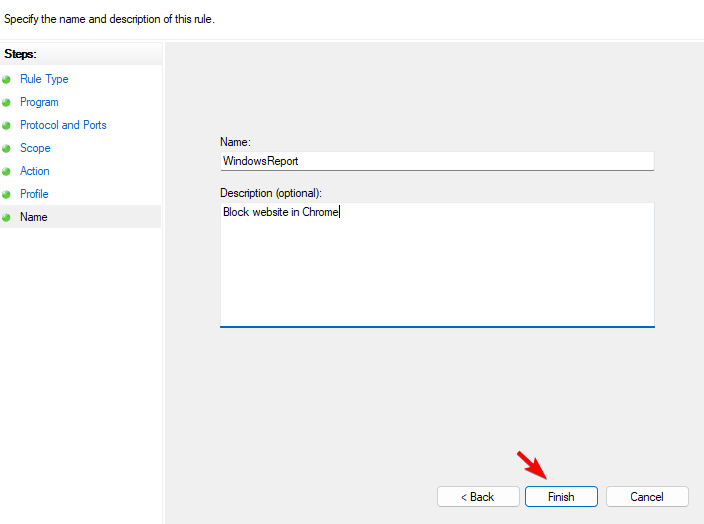This screenshot has width=704, height=524.
Task: Navigate to the Action step
Action: pos(35,171)
